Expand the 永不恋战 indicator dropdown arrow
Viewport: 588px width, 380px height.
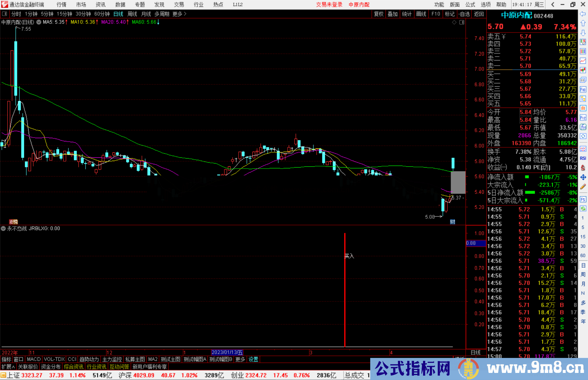(x=3, y=229)
